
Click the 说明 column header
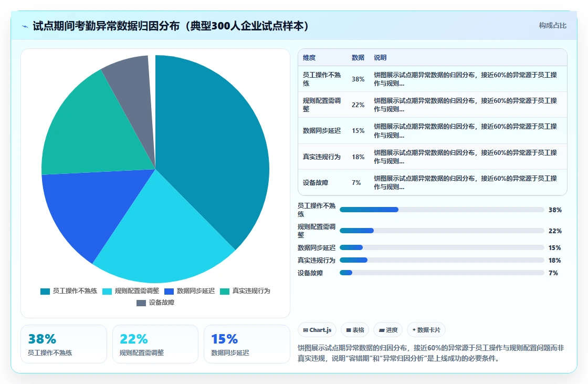(380, 58)
